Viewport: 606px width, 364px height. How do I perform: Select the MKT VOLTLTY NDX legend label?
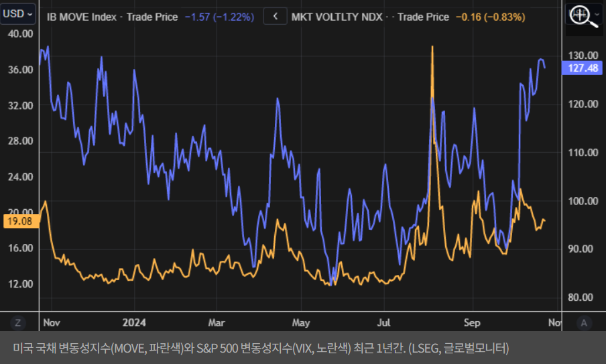click(x=337, y=17)
